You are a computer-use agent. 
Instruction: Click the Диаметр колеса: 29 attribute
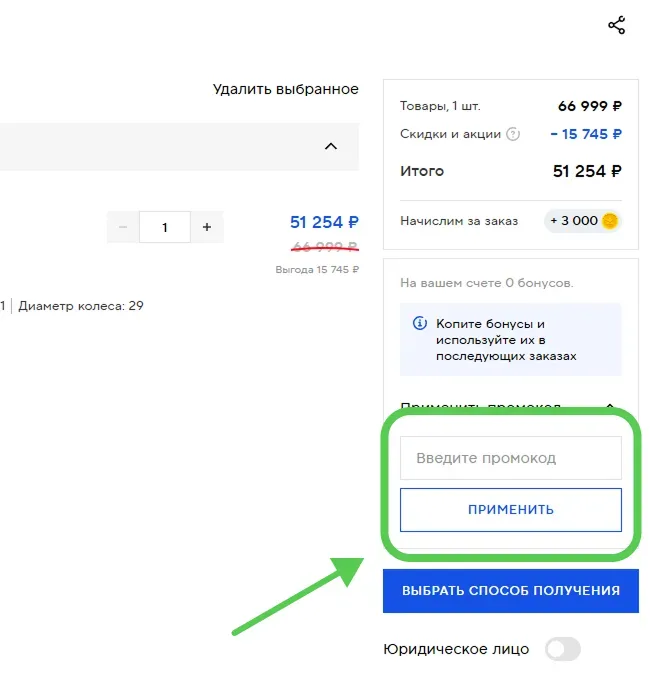[81, 306]
